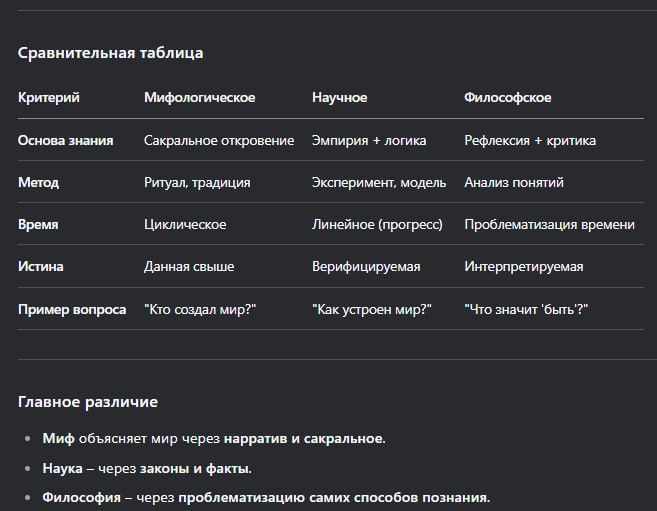Click the 'Главное различие' heading
This screenshot has height=511, width=657.
point(88,402)
